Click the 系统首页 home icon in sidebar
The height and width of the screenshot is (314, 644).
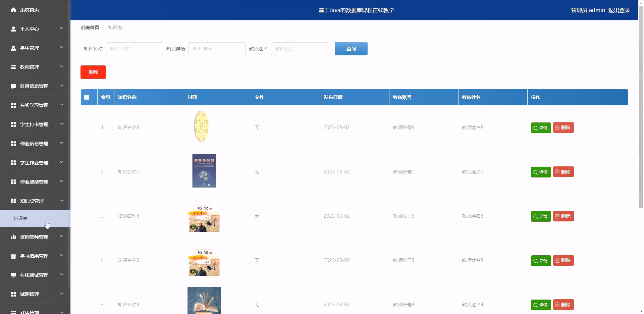pos(13,10)
